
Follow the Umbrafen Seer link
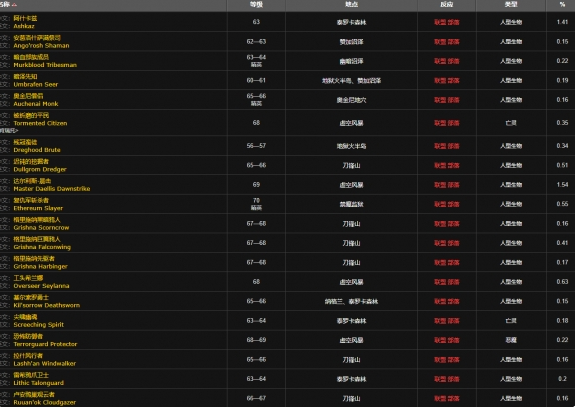(36, 84)
